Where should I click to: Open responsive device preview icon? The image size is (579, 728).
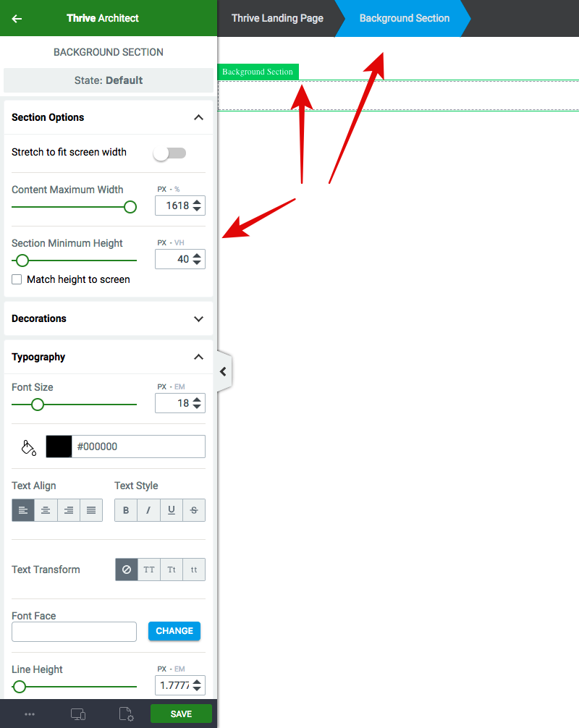78,714
